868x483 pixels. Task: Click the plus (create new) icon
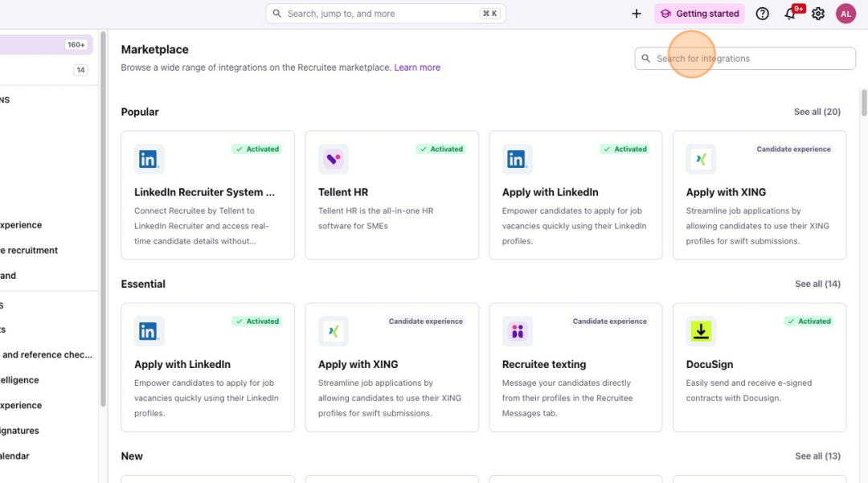click(636, 14)
